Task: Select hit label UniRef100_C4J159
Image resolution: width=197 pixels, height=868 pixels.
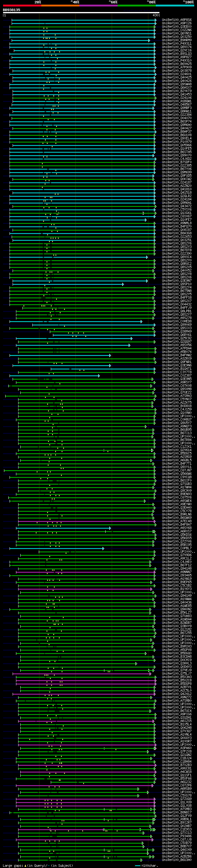Action: pyautogui.click(x=177, y=410)
